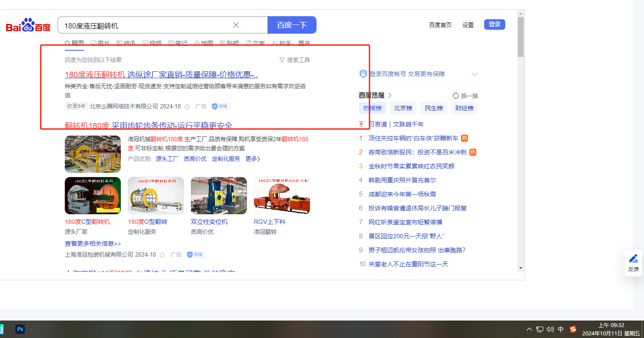This screenshot has width=644, height=338.
Task: Switch to the 文库 search tab
Action: click(x=256, y=43)
